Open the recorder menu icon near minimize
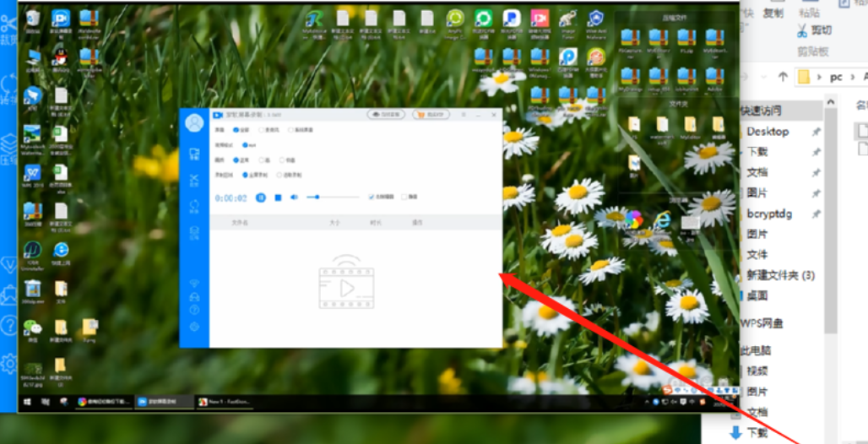Viewport: 868px width, 444px height. (x=464, y=115)
